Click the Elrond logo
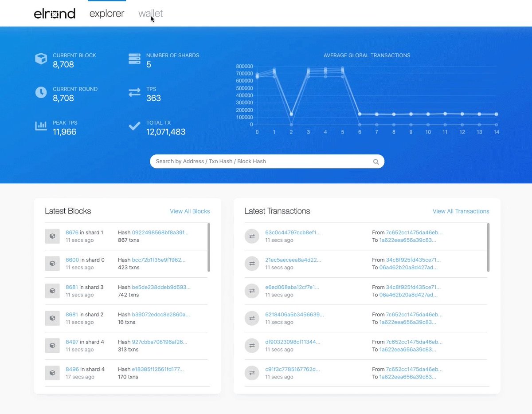The image size is (532, 414). (x=55, y=14)
